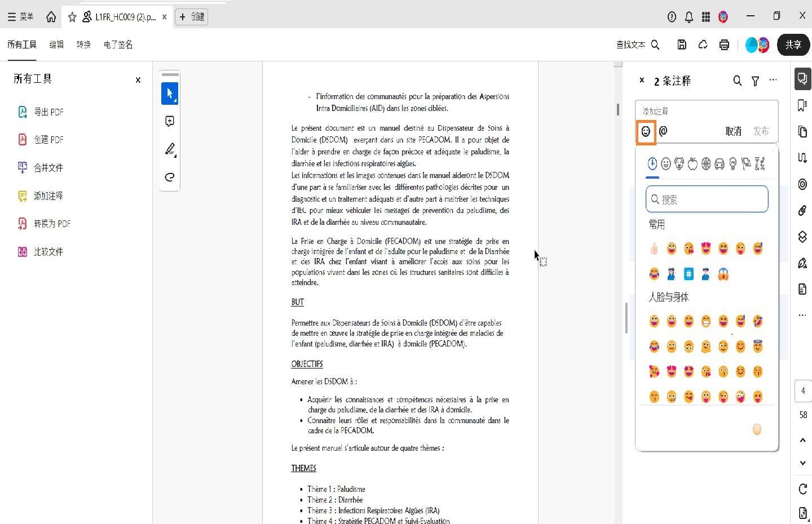Choose the selection arrow tool
The image size is (812, 524).
pyautogui.click(x=170, y=94)
